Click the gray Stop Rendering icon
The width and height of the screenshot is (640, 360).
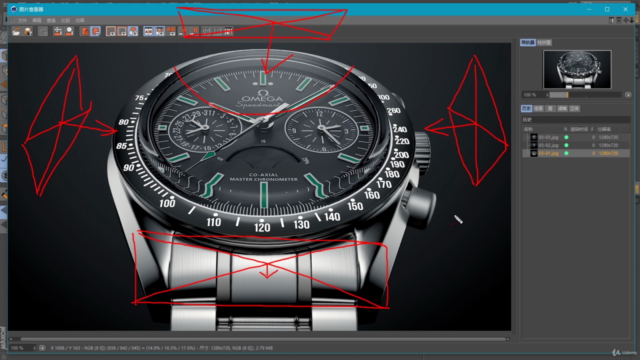43,31
